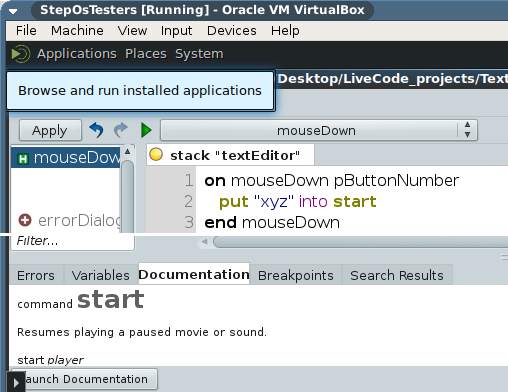This screenshot has width=508, height=392.
Task: Click the redo arrow icon
Action: 121,130
